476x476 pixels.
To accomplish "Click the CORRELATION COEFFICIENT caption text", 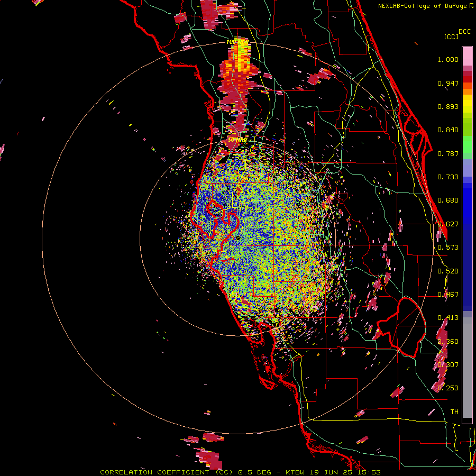I will (154, 472).
